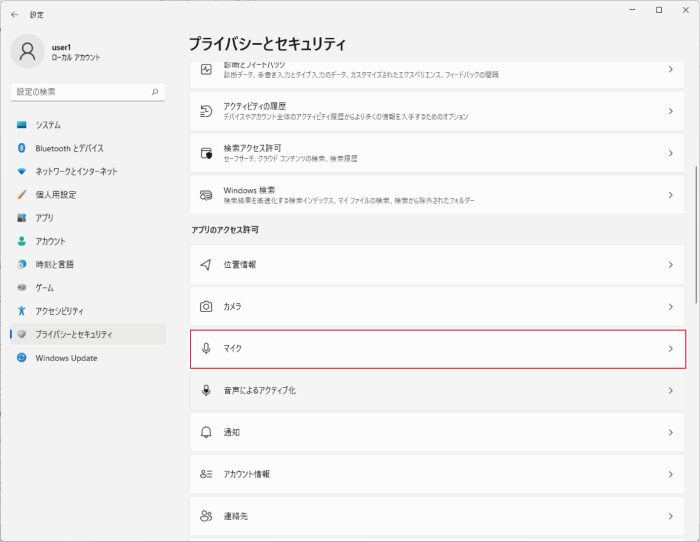Select 時刻と言語 in the sidebar
Viewport: 700px width, 542px height.
(x=88, y=264)
